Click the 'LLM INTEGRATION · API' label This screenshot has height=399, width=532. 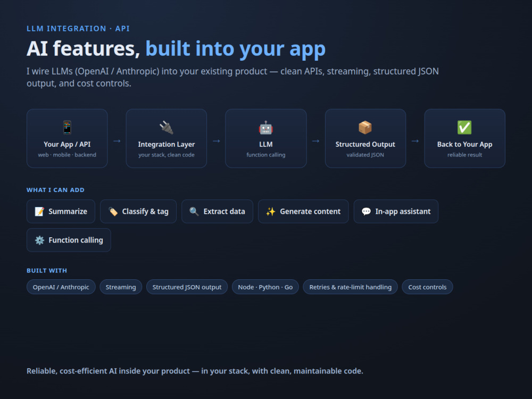(x=78, y=29)
